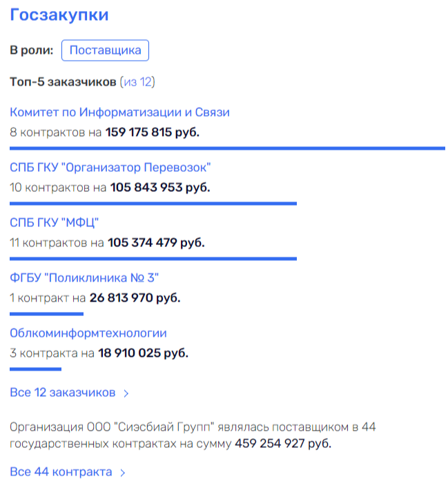This screenshot has width=448, height=481.
Task: Click the short bar under Поликлиника № 3
Action: click(x=46, y=313)
